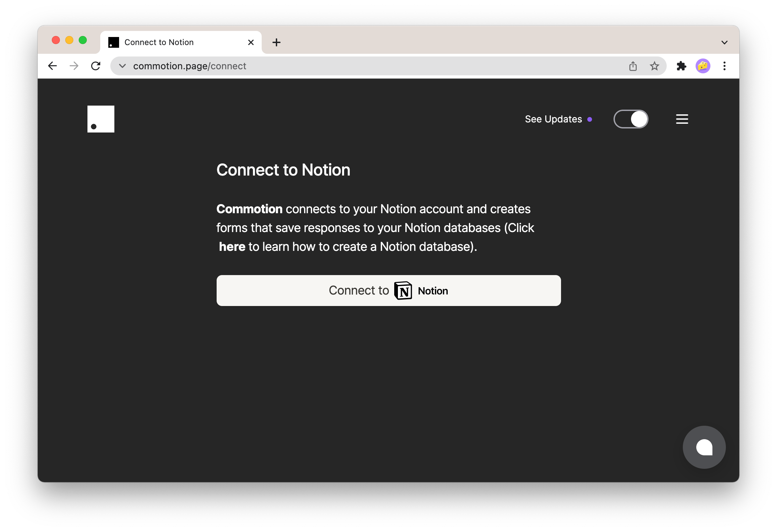Click the notification dot on See Updates
The height and width of the screenshot is (532, 777).
590,119
